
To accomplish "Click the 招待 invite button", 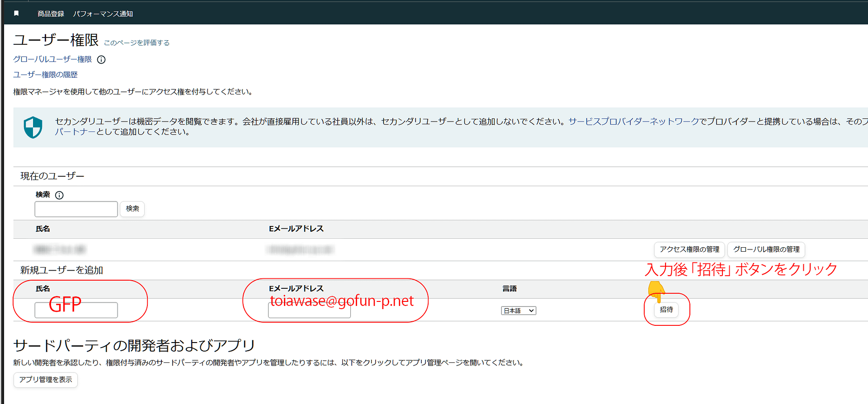I will (666, 310).
